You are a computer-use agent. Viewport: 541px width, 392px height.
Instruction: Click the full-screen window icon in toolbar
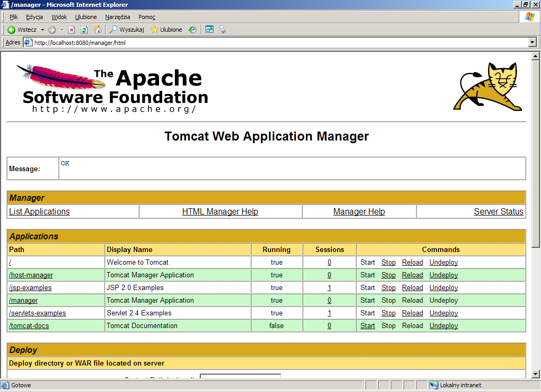pyautogui.click(x=209, y=30)
